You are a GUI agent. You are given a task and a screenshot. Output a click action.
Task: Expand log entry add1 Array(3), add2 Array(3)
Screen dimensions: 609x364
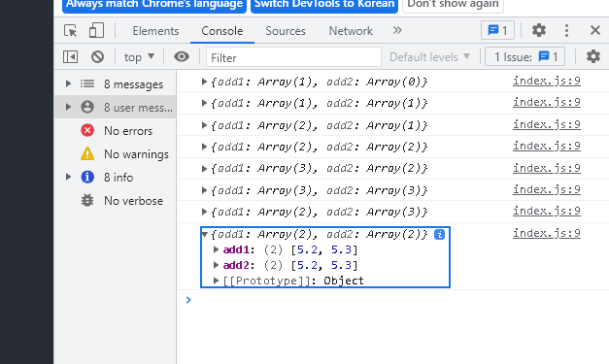point(204,190)
